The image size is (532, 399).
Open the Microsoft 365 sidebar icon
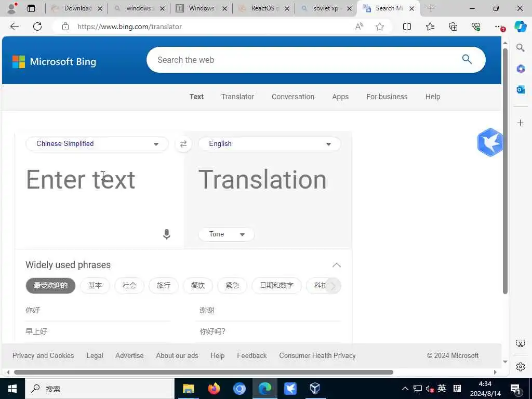coord(521,69)
